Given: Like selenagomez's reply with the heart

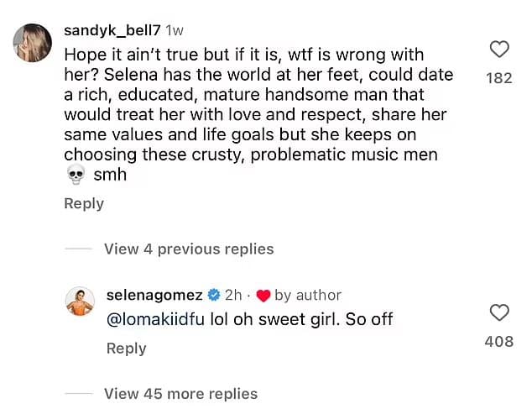Looking at the screenshot, I should coord(498,313).
